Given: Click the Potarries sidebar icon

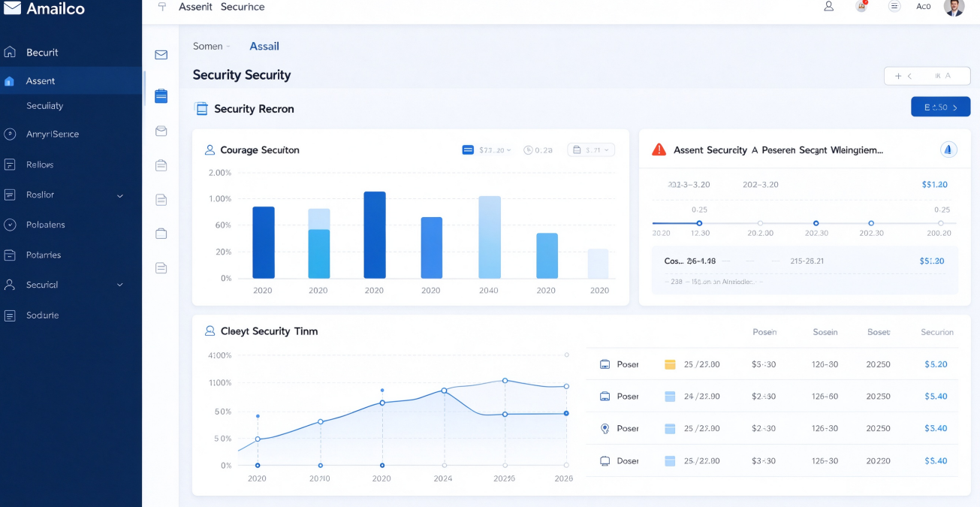Looking at the screenshot, I should click(10, 255).
